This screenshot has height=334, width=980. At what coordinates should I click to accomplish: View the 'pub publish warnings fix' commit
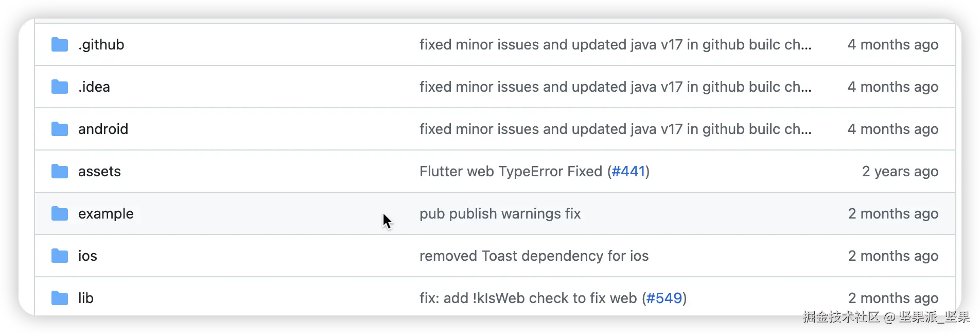(x=500, y=214)
